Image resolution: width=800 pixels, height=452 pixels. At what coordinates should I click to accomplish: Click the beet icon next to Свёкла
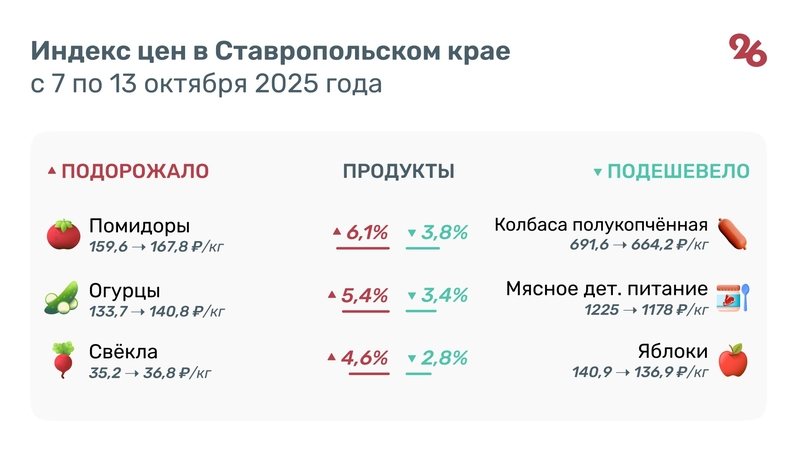[x=63, y=360]
